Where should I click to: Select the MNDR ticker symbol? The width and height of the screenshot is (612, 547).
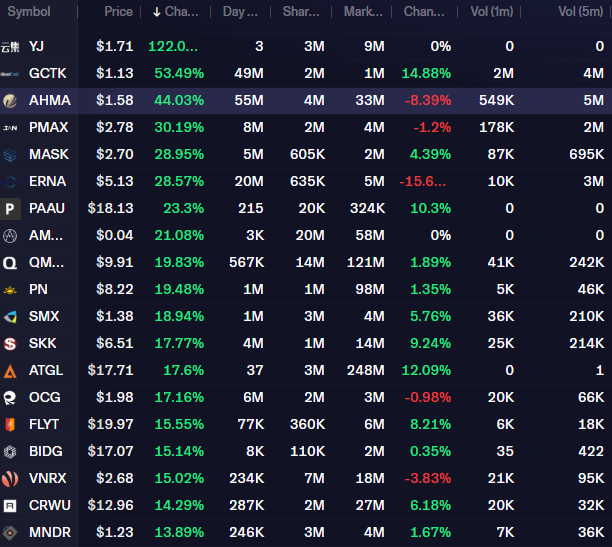click(x=50, y=532)
